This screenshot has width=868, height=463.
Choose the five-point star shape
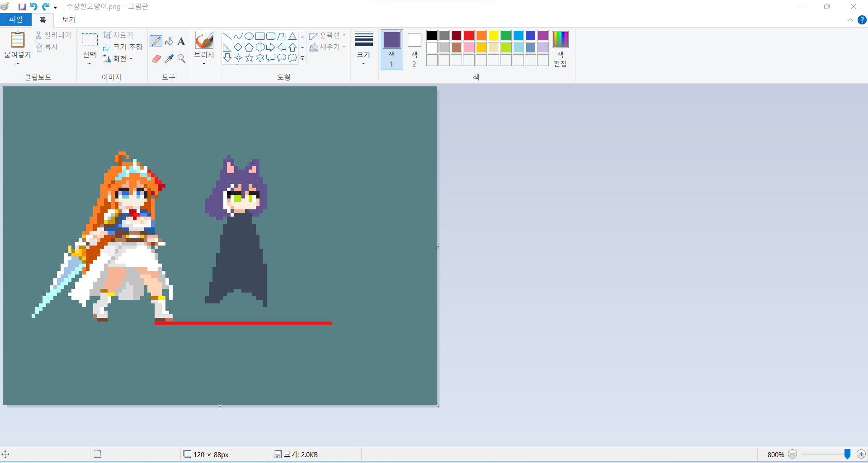click(x=249, y=58)
